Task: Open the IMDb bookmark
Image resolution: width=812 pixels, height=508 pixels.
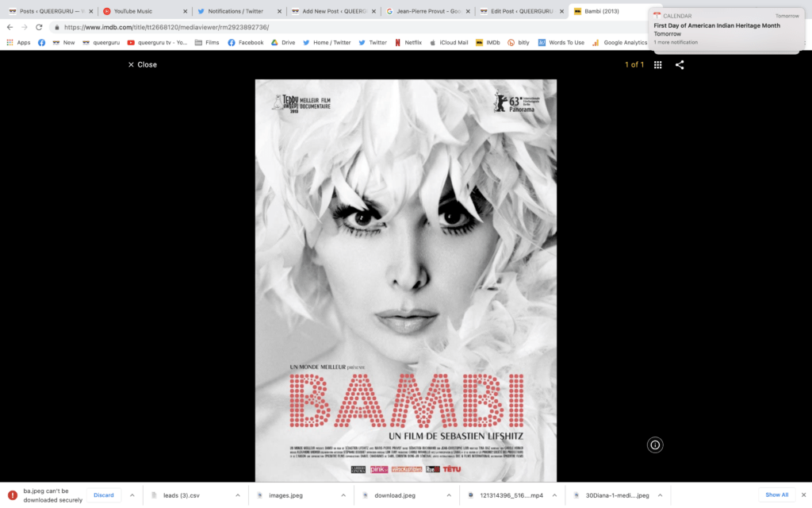Action: coord(488,43)
